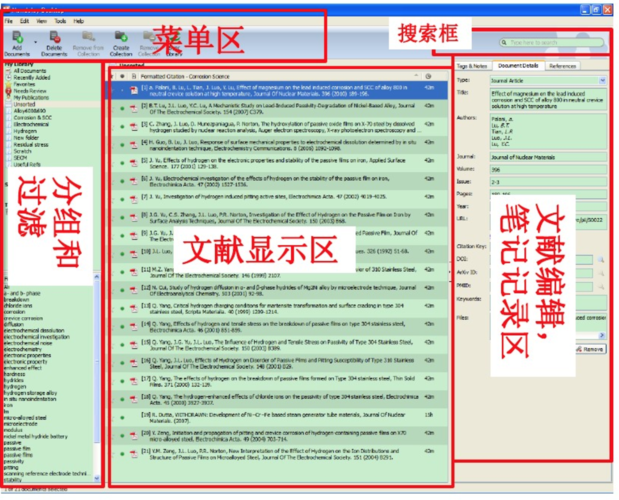619x500 pixels.
Task: Open PDF icon of citation [7] J. Yu
Action: tap(134, 199)
